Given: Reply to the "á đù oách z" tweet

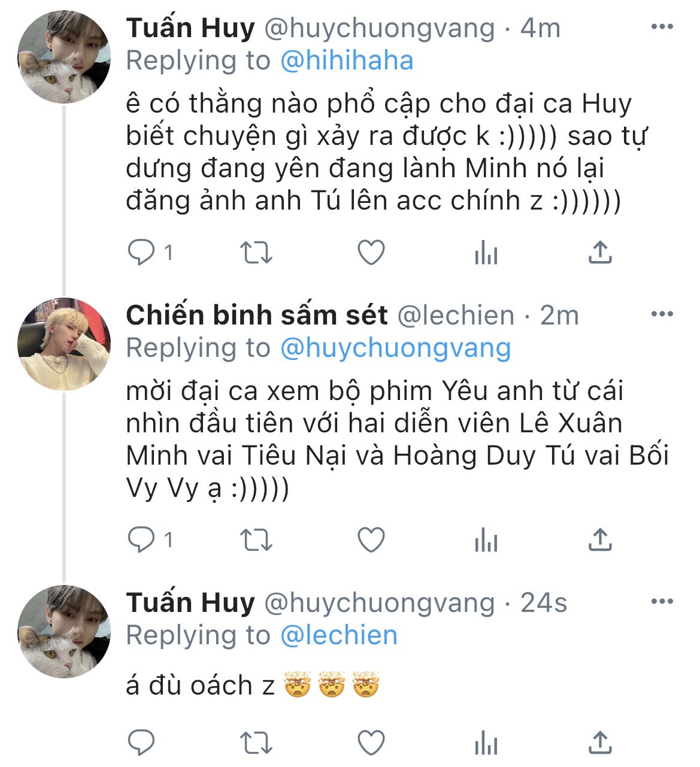Looking at the screenshot, I should tap(142, 743).
